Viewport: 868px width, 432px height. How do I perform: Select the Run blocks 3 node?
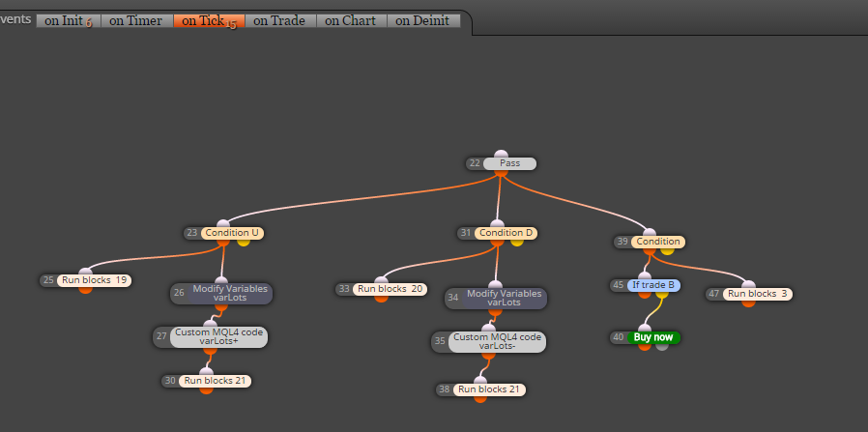coord(757,294)
